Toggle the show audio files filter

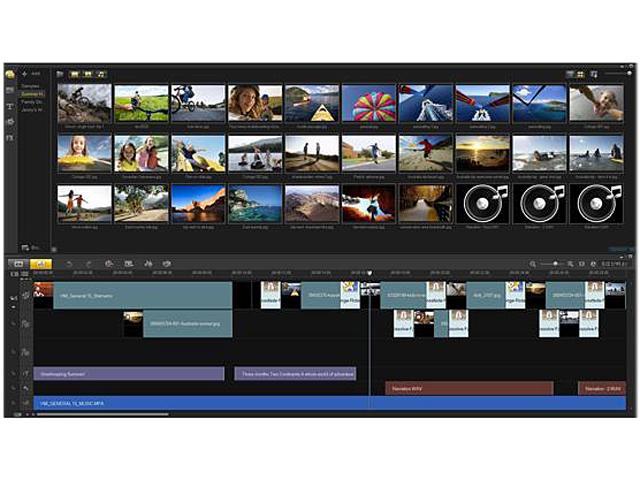coord(101,74)
